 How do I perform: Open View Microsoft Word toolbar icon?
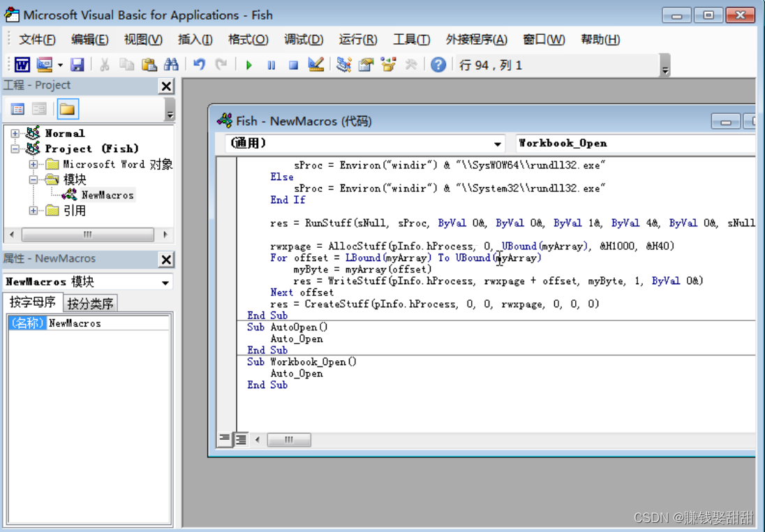point(22,64)
